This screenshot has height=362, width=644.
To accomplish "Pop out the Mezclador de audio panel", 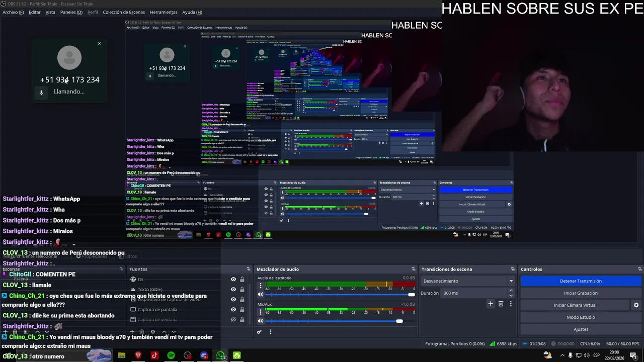I will tap(414, 269).
